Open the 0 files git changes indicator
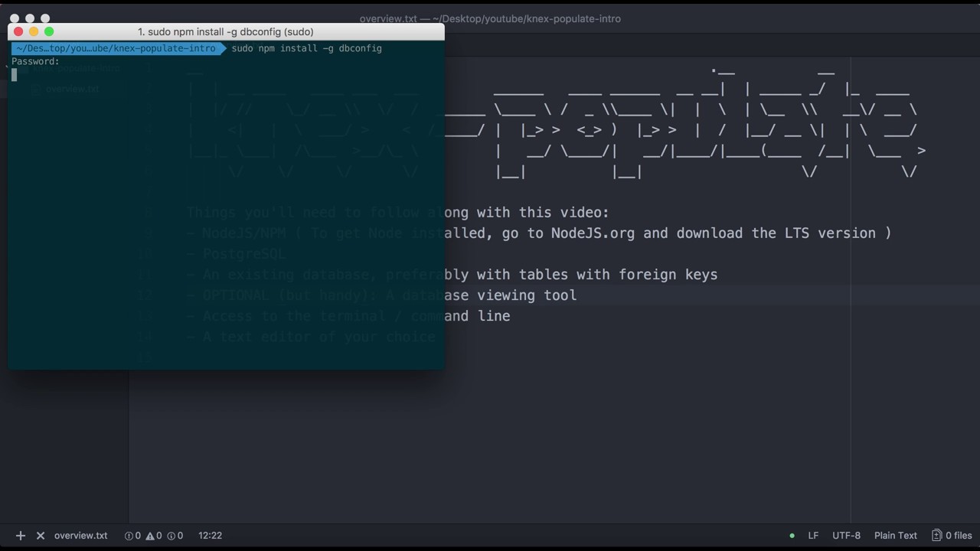 tap(952, 536)
